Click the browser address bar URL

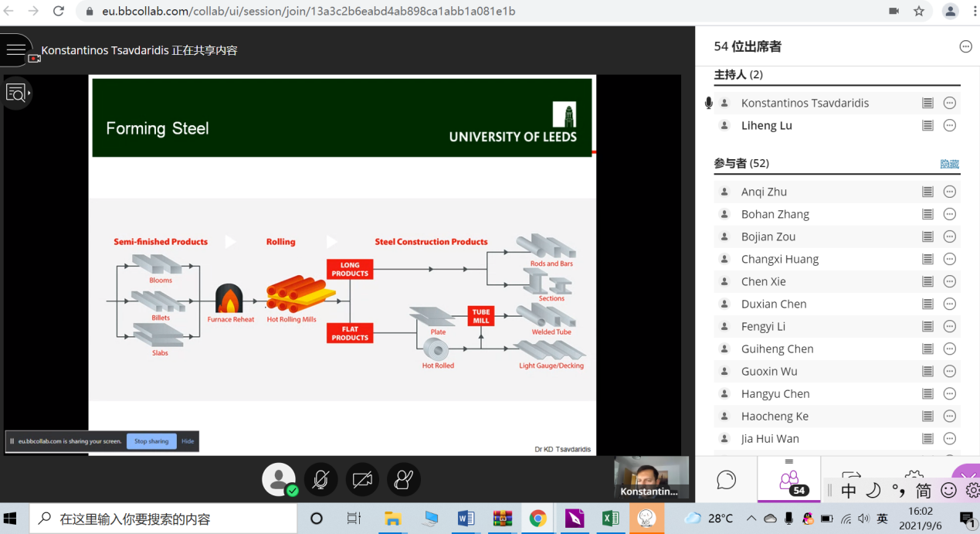[x=309, y=12]
